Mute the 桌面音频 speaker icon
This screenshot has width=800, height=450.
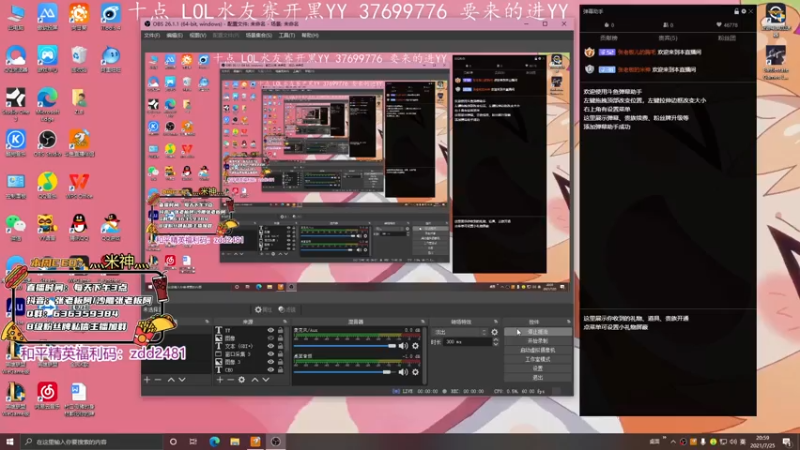pos(404,372)
